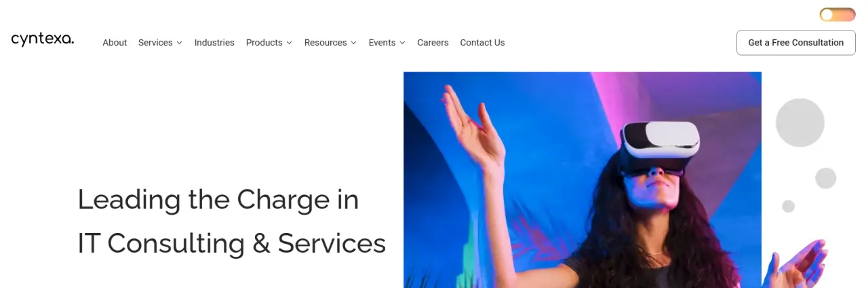Expand the Resources dropdown chevron
868x288 pixels.
[353, 43]
